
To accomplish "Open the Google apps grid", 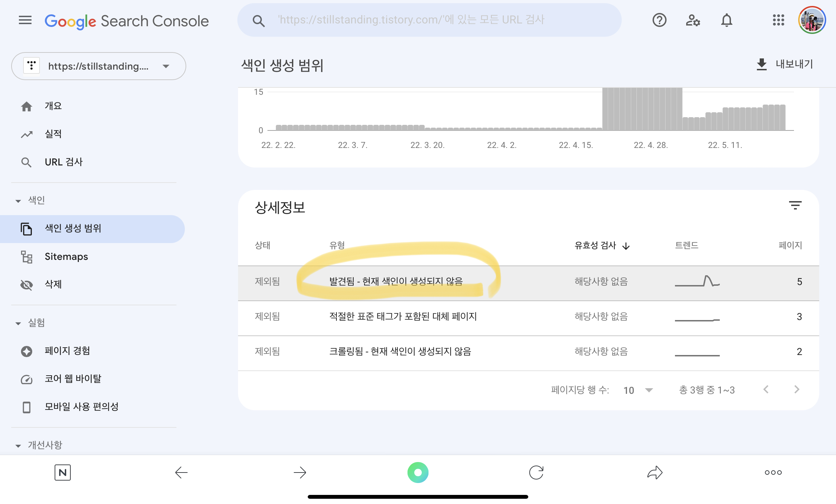I will (x=778, y=20).
